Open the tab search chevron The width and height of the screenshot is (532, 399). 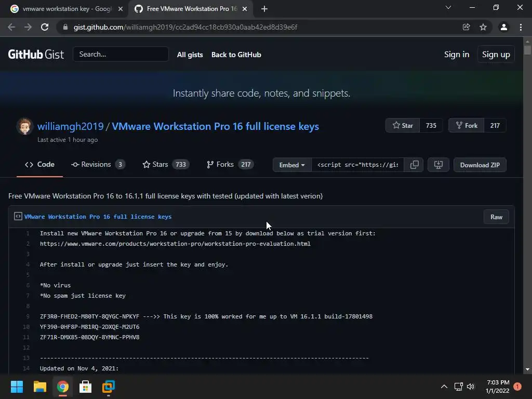[x=448, y=7]
